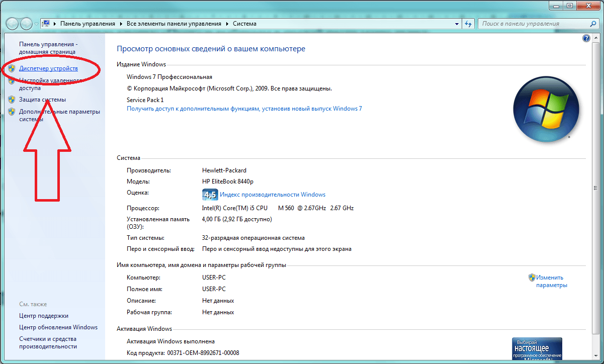The image size is (604, 364).
Task: Click shield icon beside 'Изменить параметры'
Action: 532,277
